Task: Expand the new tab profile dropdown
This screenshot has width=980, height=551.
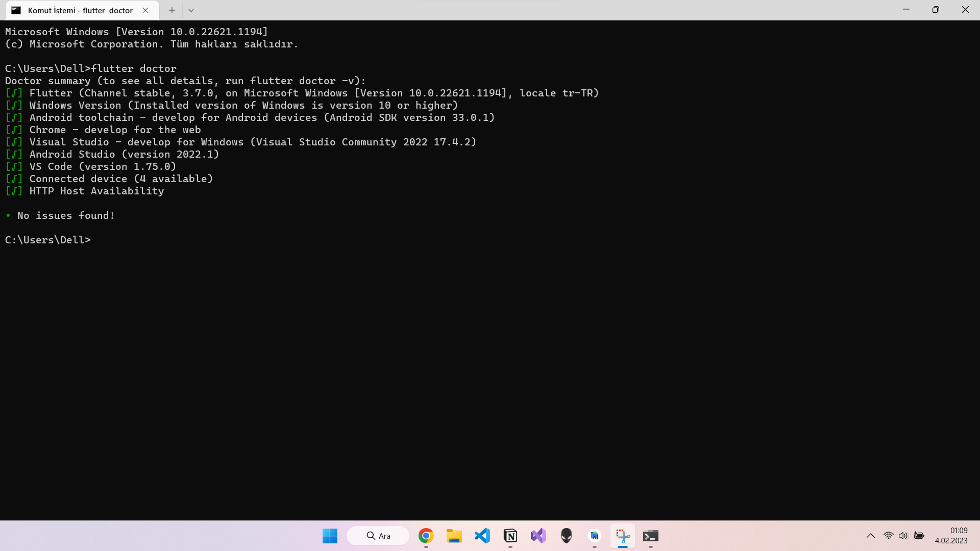Action: [x=191, y=10]
